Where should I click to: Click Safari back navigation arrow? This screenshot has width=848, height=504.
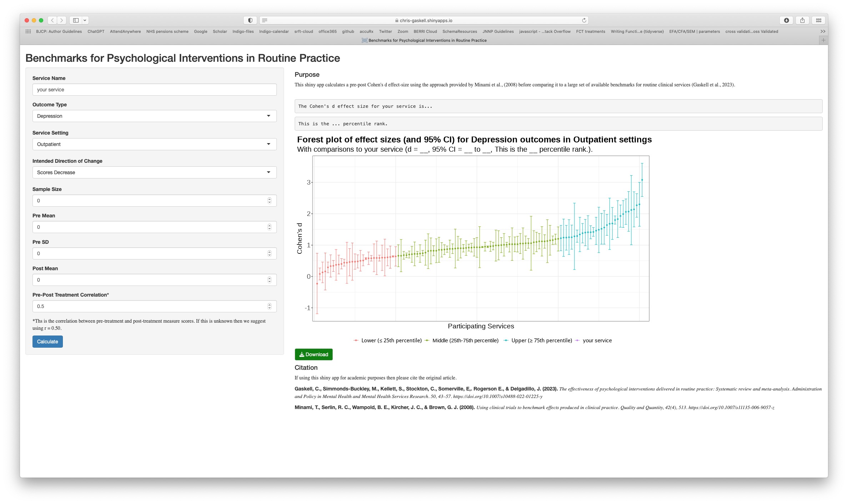tap(53, 20)
